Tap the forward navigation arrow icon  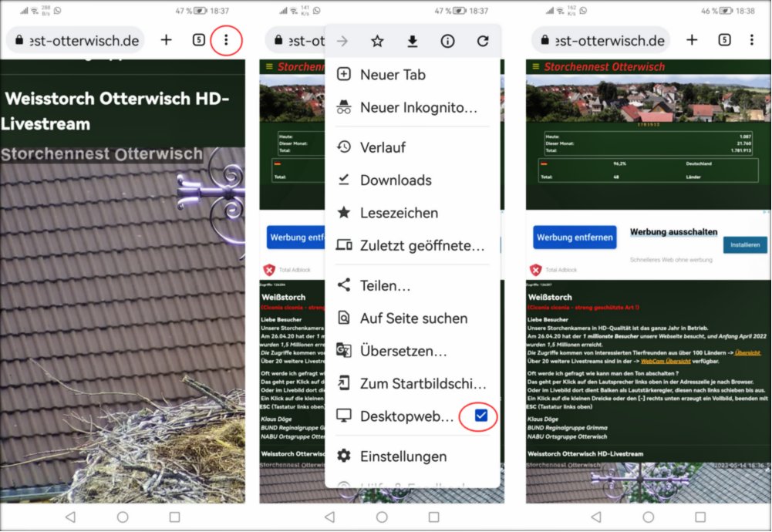pyautogui.click(x=342, y=40)
